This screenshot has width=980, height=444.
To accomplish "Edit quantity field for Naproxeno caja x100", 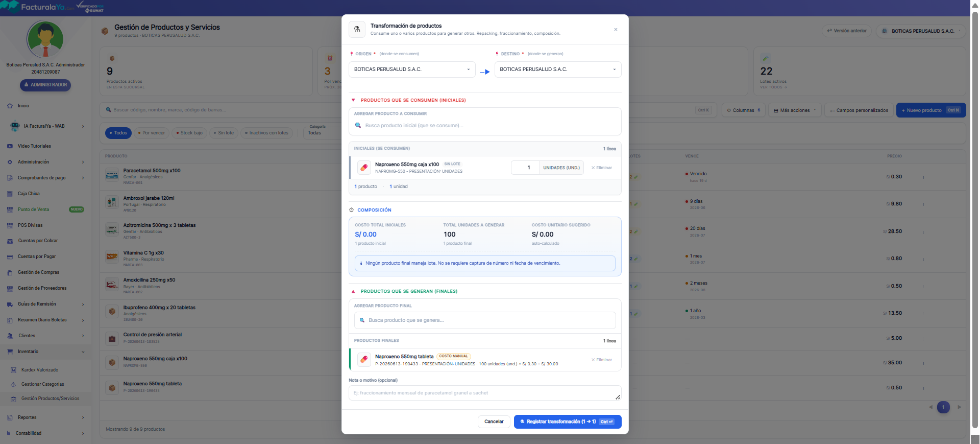I will pos(525,168).
